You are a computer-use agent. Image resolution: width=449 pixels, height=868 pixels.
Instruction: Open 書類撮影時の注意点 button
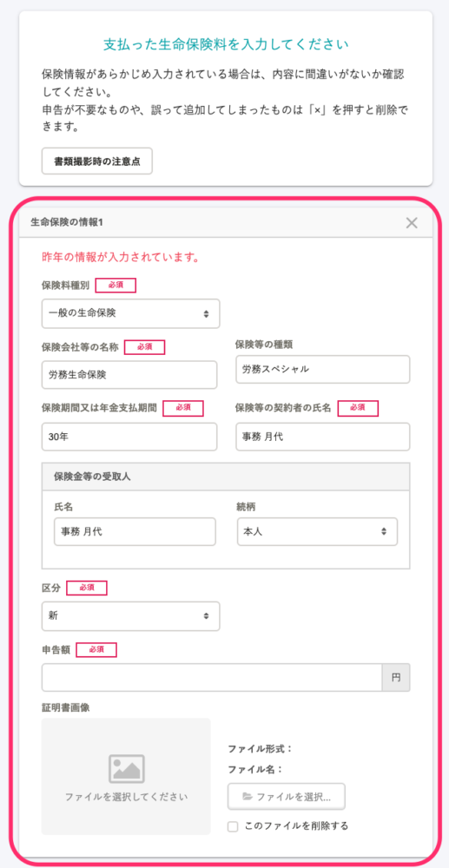point(97,161)
